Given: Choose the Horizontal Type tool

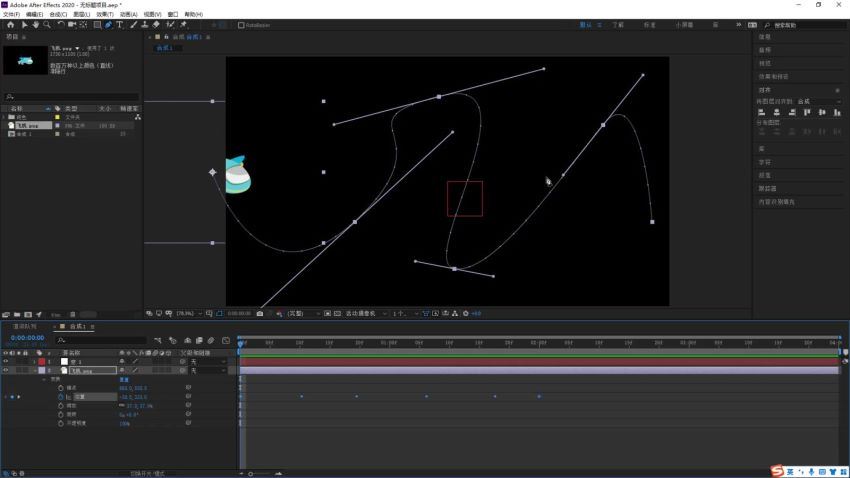Looking at the screenshot, I should point(120,25).
